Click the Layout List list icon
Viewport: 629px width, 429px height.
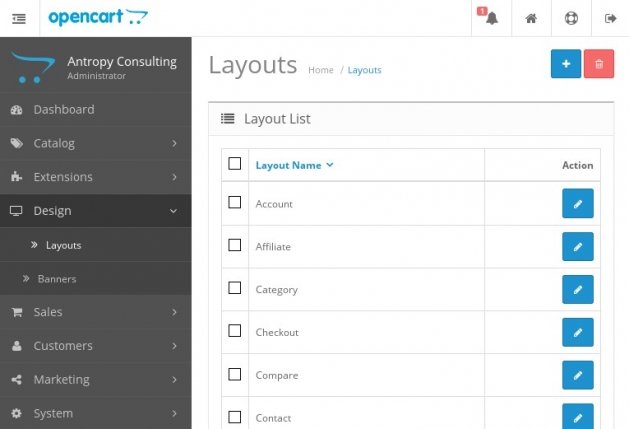tap(227, 119)
